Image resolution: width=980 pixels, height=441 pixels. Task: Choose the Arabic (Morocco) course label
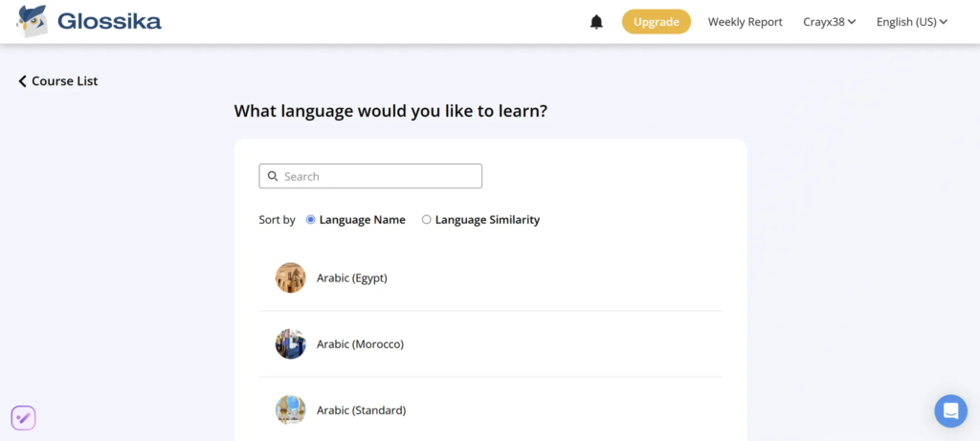pyautogui.click(x=360, y=344)
